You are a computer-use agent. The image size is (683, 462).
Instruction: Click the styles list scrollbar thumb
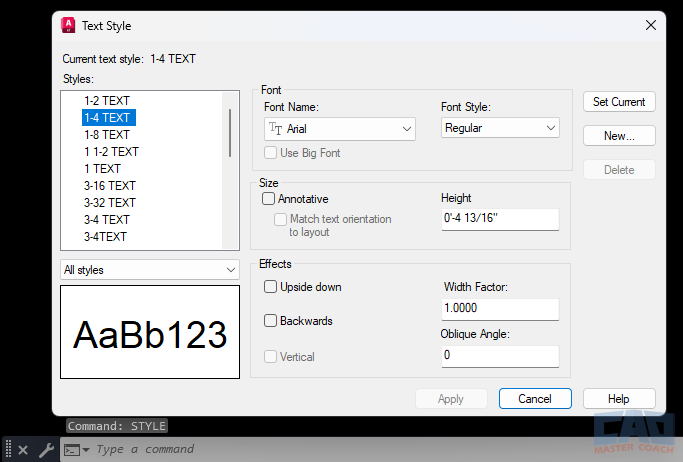click(x=230, y=132)
